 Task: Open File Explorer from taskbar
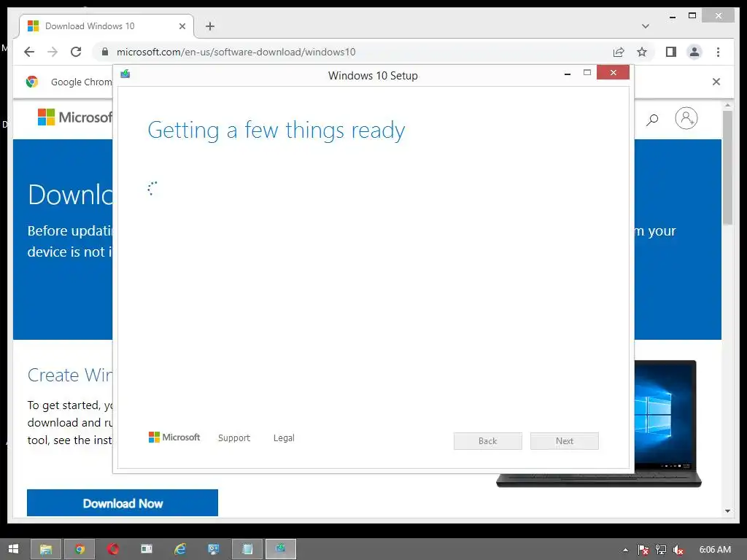coord(46,549)
